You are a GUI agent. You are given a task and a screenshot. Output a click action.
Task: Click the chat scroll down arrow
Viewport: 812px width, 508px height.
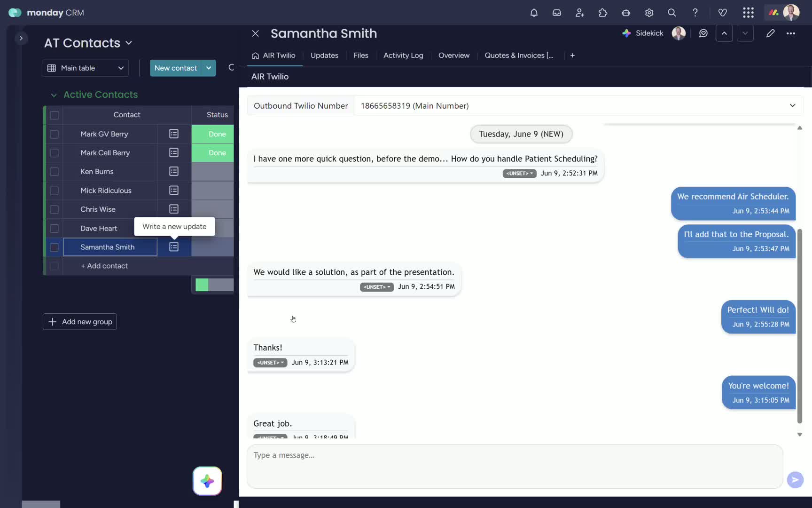pos(800,435)
